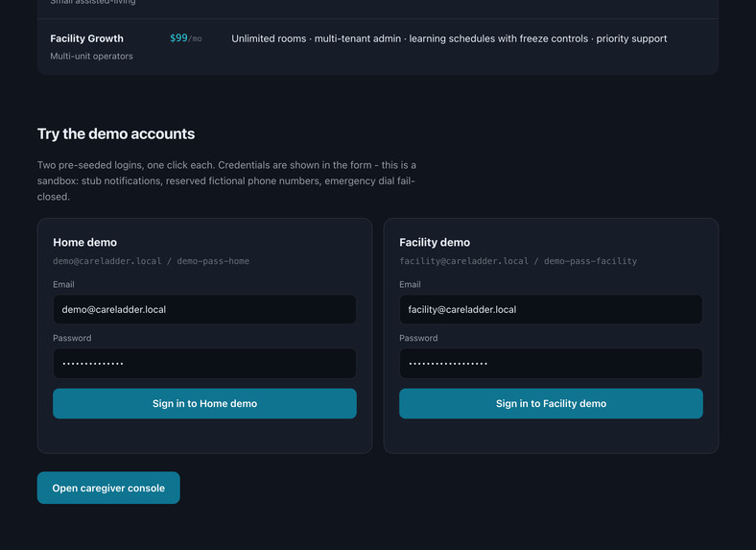
Task: Focus the Facility demo password field
Action: tap(551, 363)
